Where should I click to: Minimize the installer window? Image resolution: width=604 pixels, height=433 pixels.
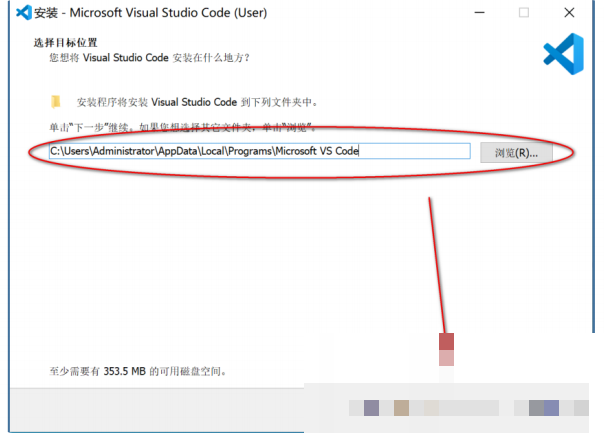coord(480,13)
